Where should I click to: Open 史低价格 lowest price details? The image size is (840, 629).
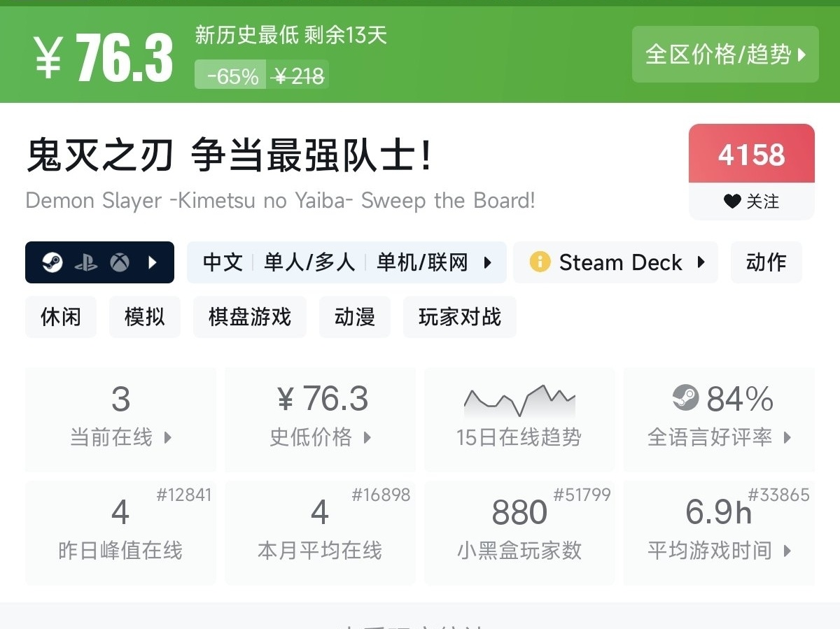321,418
